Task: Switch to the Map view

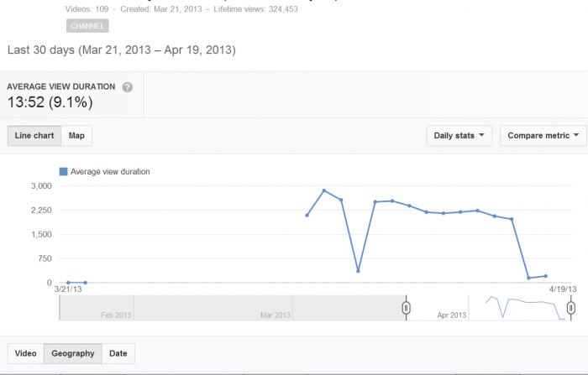Action: coord(76,136)
